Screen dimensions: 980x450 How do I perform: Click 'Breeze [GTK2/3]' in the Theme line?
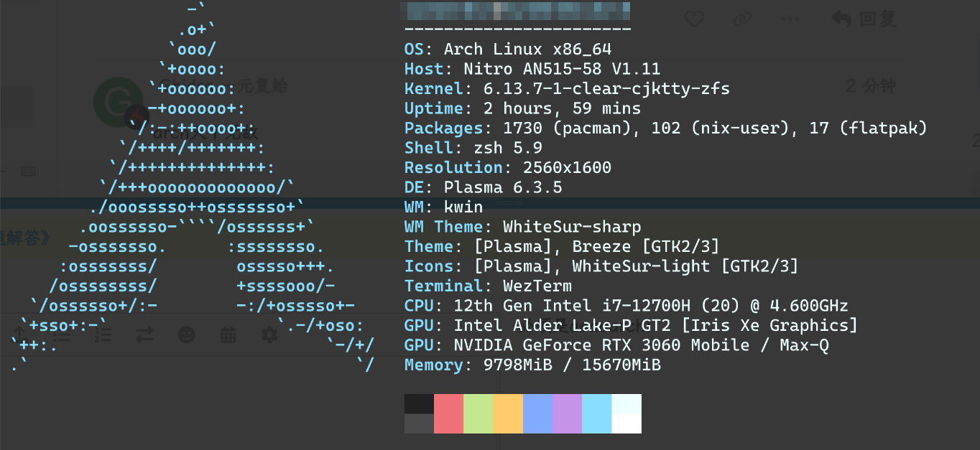(646, 247)
